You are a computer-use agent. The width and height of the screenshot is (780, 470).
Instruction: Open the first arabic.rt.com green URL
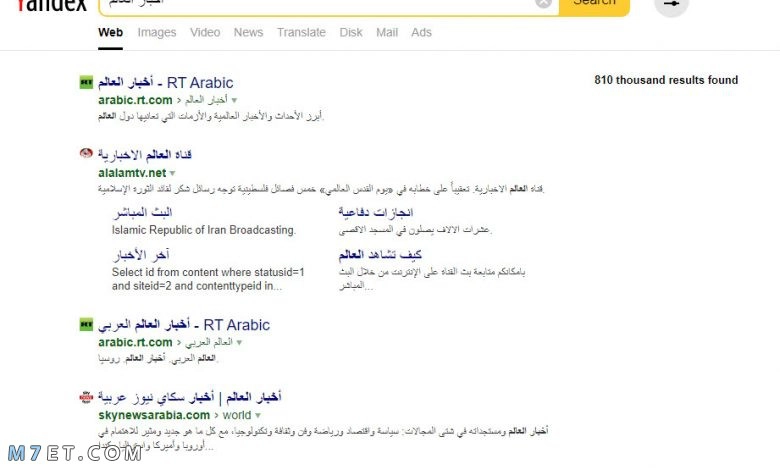pyautogui.click(x=135, y=100)
